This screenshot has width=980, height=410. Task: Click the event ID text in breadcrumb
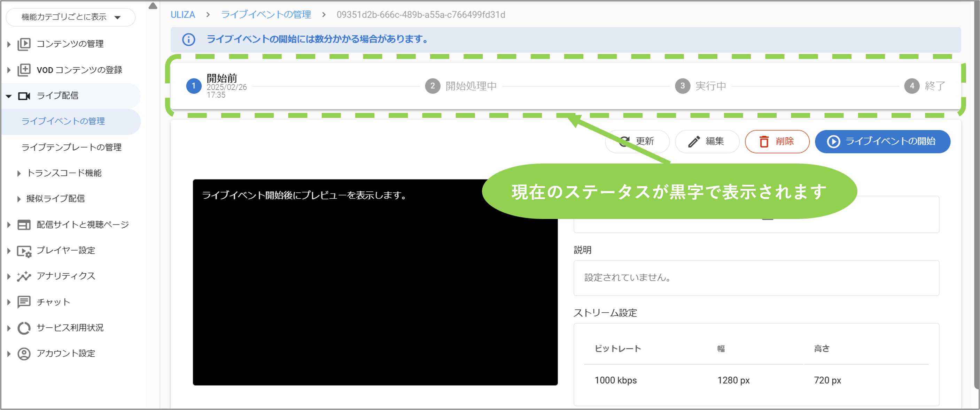pos(421,15)
